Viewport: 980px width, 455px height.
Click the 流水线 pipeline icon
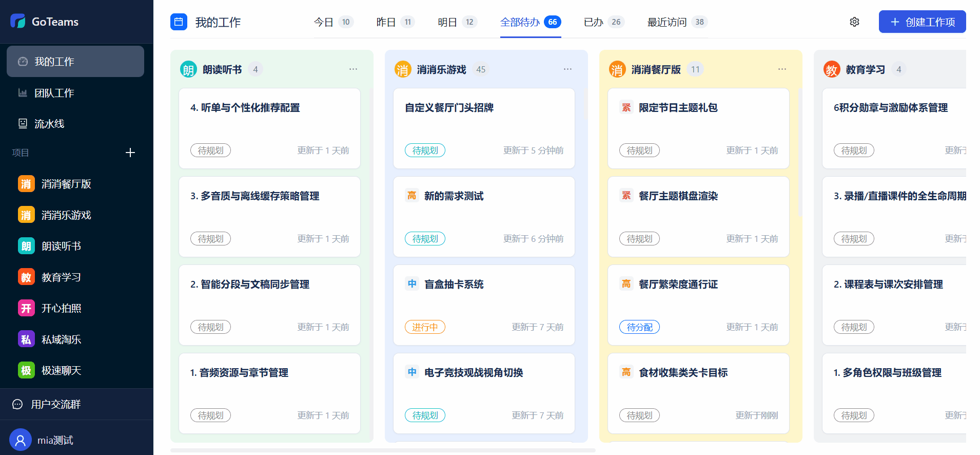pyautogui.click(x=23, y=124)
